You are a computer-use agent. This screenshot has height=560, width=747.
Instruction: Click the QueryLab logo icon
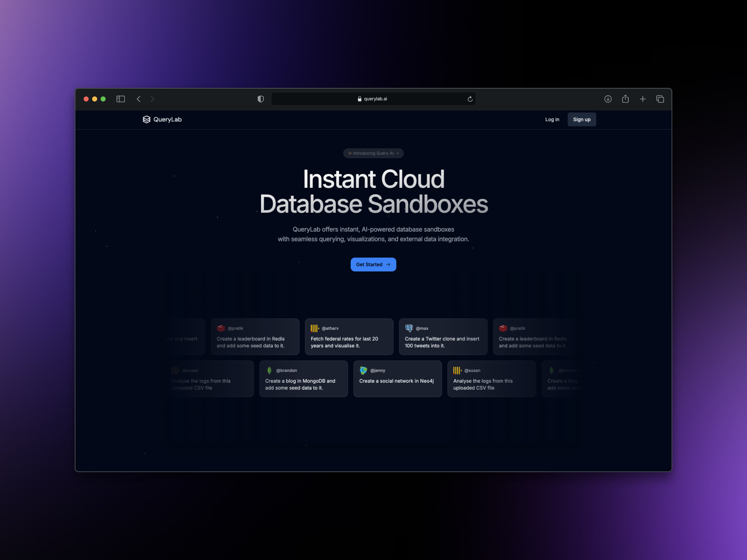click(x=147, y=119)
